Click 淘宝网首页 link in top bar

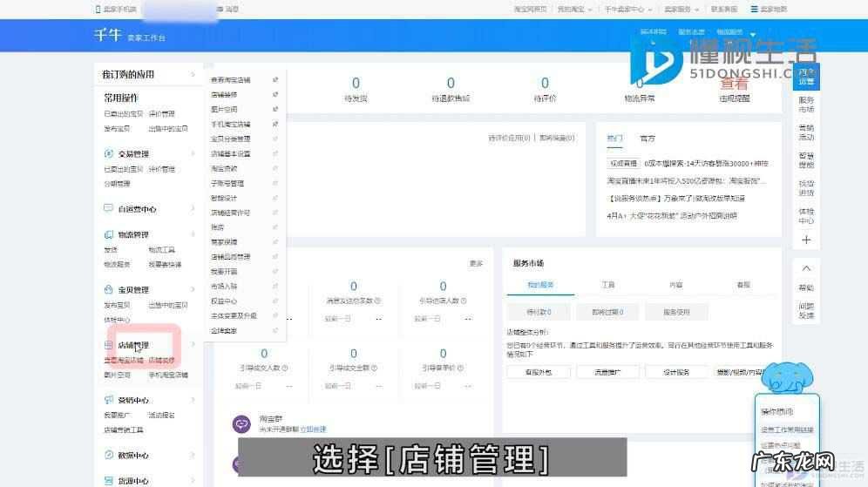[531, 10]
